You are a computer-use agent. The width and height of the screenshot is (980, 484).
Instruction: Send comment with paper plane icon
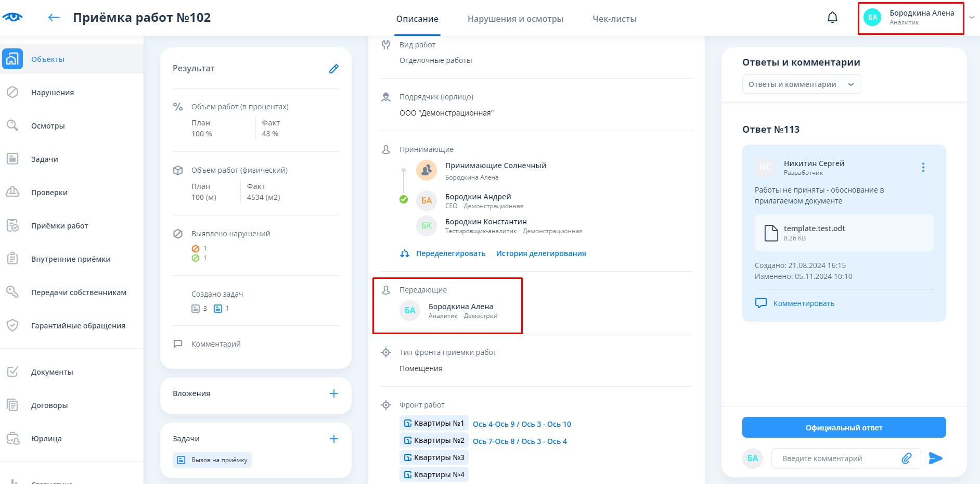coord(935,458)
